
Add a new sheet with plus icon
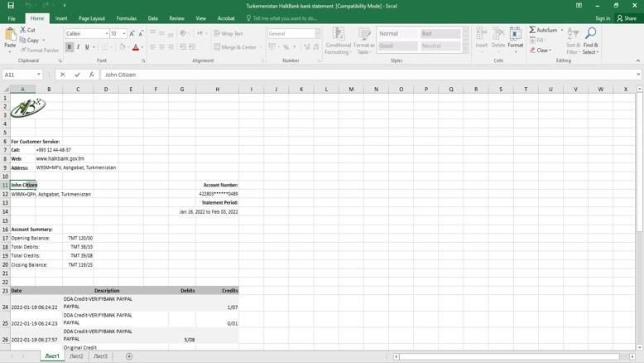(129, 356)
